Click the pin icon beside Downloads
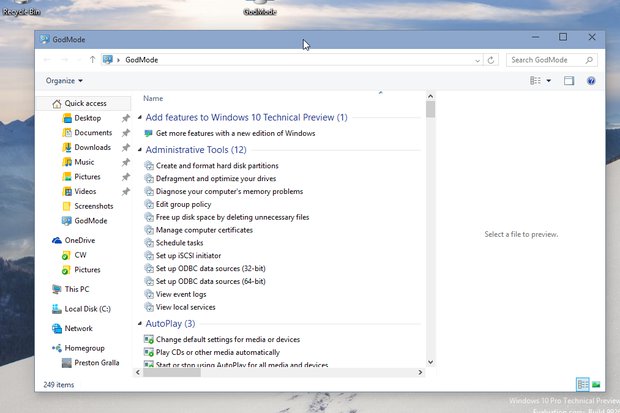This screenshot has width=620, height=413. click(126, 148)
